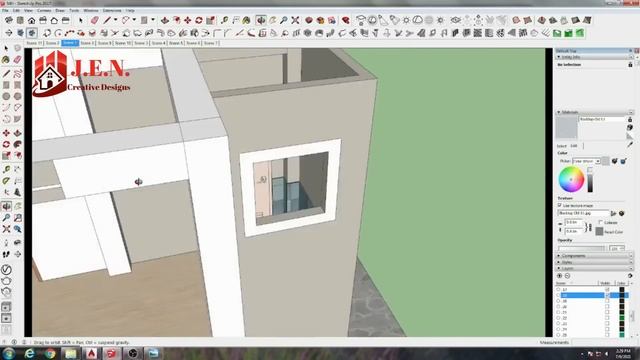Select the Push/Pull tool in top toolbar
This screenshot has height=360, width=640.
pyautogui.click(x=165, y=20)
